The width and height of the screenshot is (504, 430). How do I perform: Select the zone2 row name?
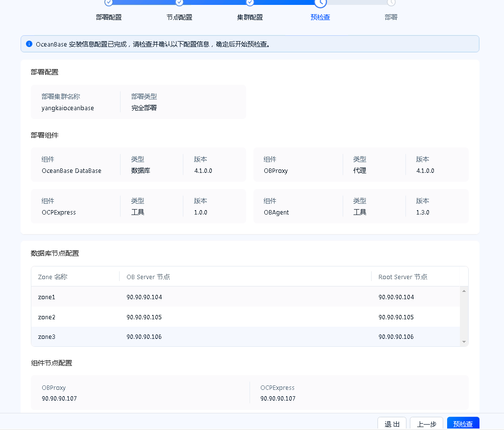[47, 317]
